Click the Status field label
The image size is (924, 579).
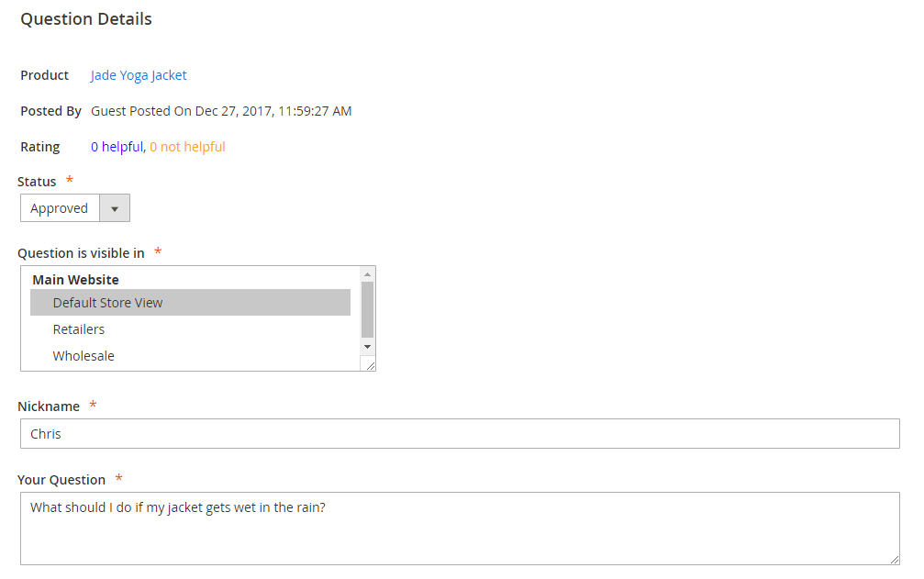pos(37,182)
